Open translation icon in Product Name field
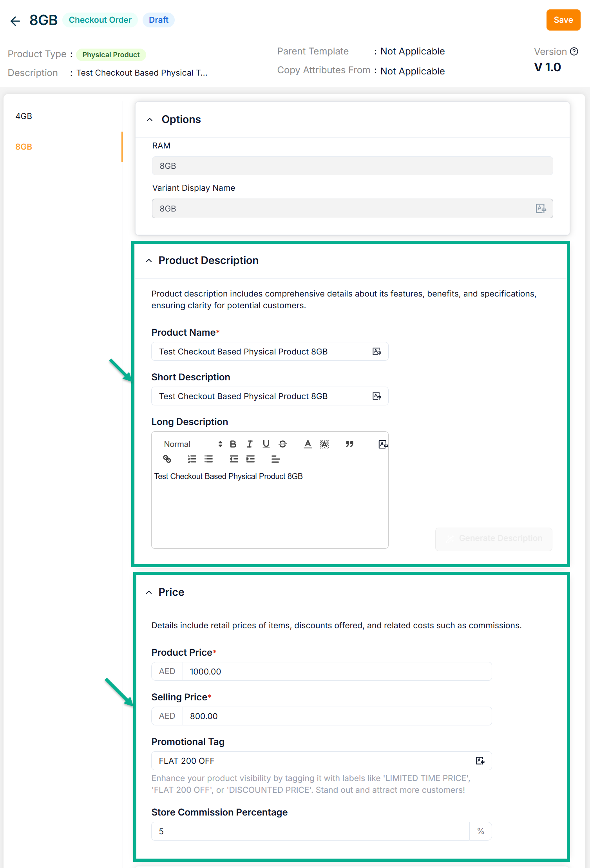 click(x=377, y=351)
